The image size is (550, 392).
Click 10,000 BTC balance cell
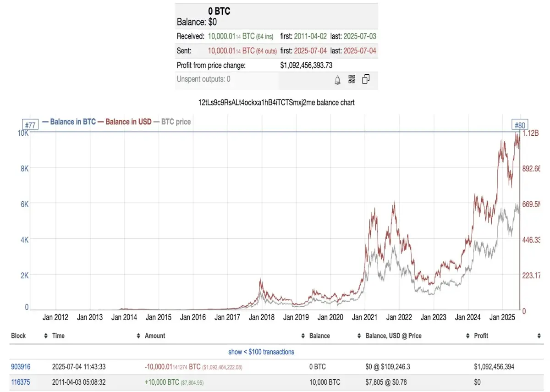click(x=325, y=382)
